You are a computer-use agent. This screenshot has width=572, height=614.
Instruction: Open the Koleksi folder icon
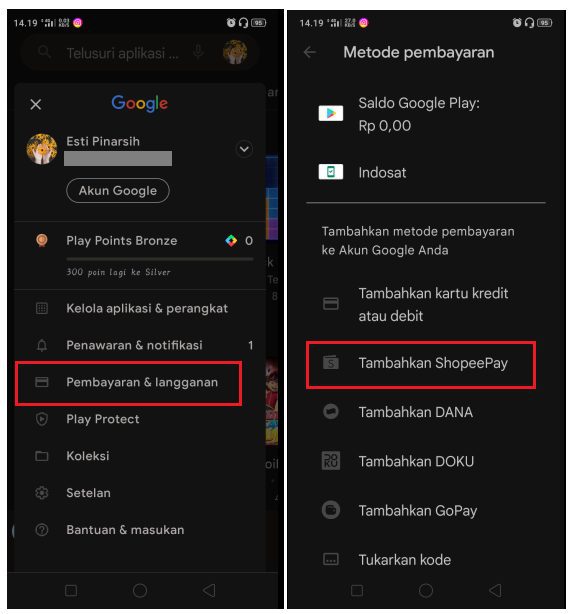click(42, 456)
